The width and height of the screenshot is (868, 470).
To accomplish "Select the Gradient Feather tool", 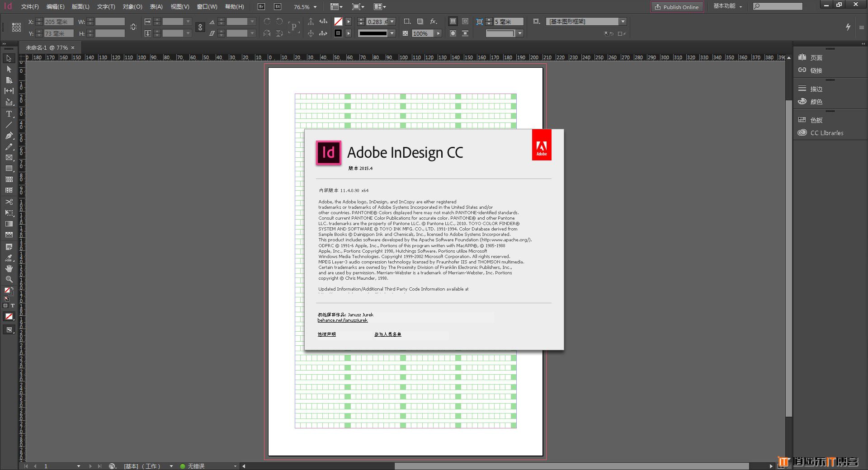I will 9,235.
